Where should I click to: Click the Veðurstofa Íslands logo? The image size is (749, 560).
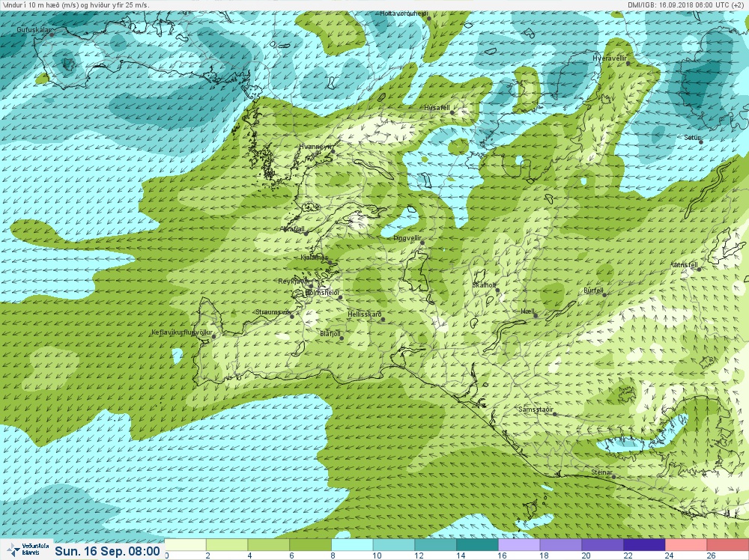point(26,550)
